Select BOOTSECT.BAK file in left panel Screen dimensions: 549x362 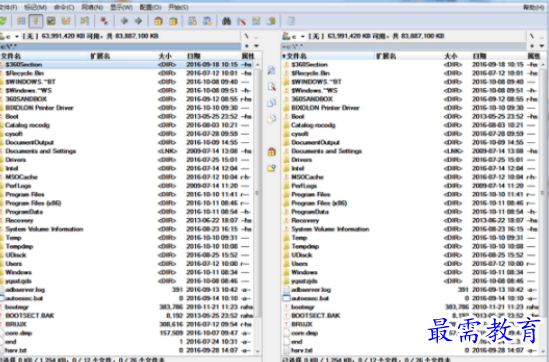point(126,315)
